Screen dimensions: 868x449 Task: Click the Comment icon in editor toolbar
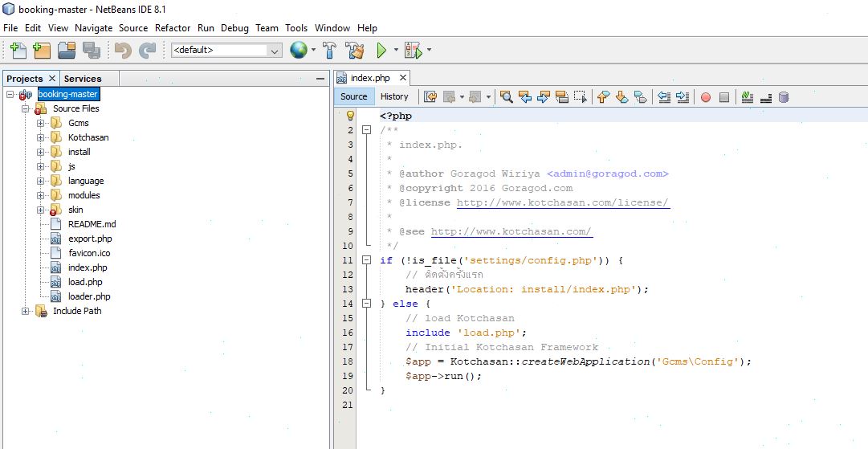748,97
